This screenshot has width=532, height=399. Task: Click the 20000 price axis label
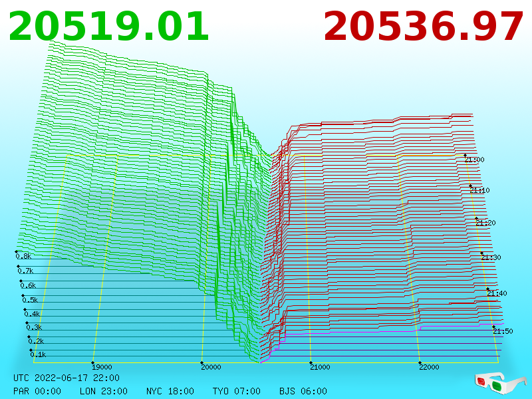(211, 367)
